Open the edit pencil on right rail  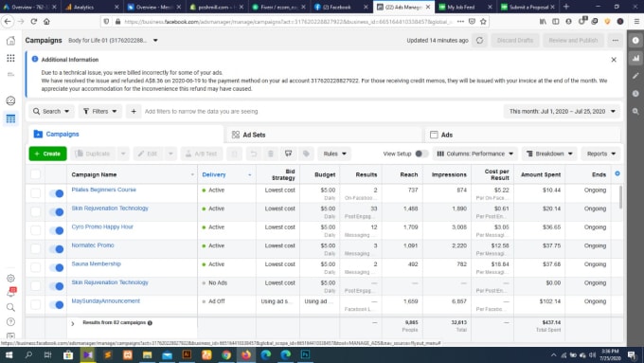click(x=635, y=76)
